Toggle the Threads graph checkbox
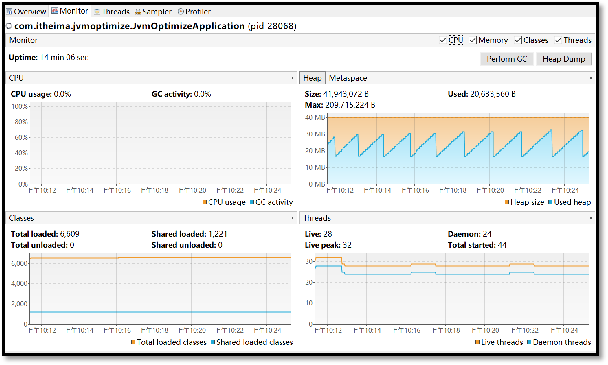 558,40
